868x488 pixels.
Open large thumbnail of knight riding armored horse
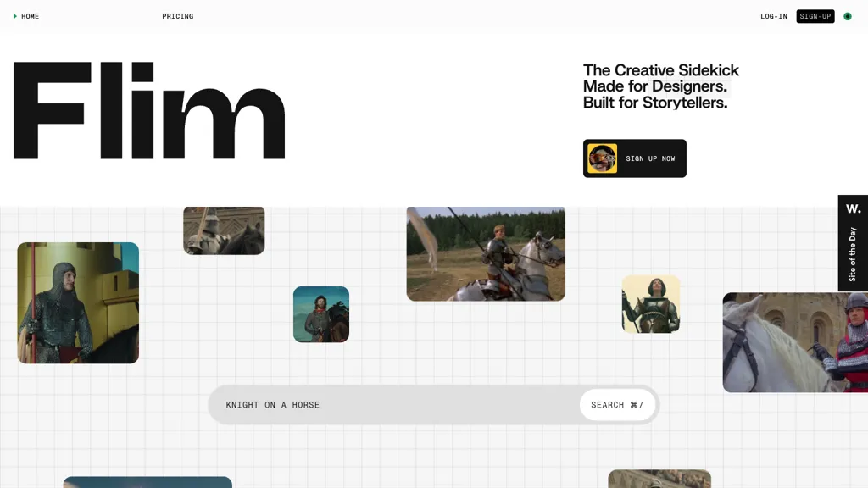[x=486, y=254]
